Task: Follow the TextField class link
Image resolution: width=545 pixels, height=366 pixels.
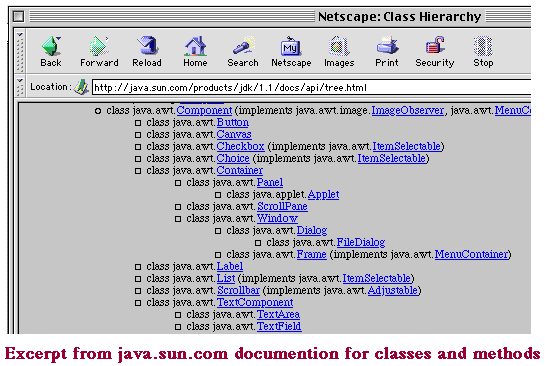Action: (279, 326)
